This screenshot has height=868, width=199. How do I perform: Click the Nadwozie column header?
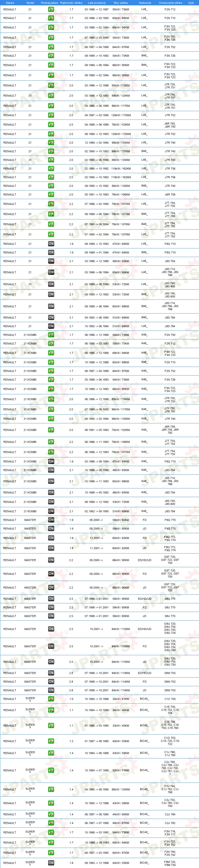tap(145, 3)
